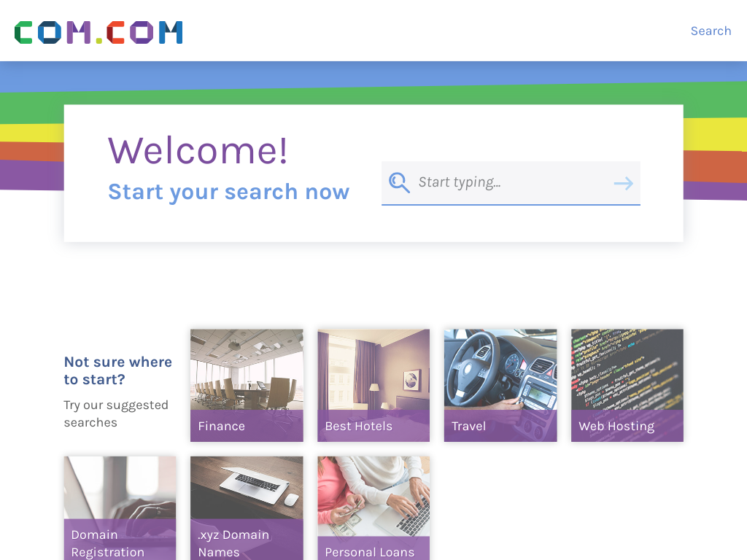The width and height of the screenshot is (747, 560).
Task: Click the Travel purple label
Action: [500, 426]
